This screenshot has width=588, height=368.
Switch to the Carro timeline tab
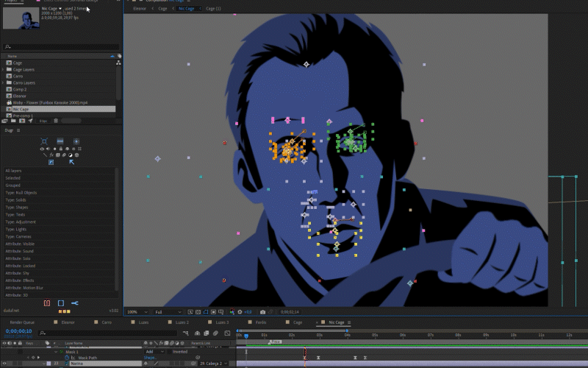[x=107, y=322]
